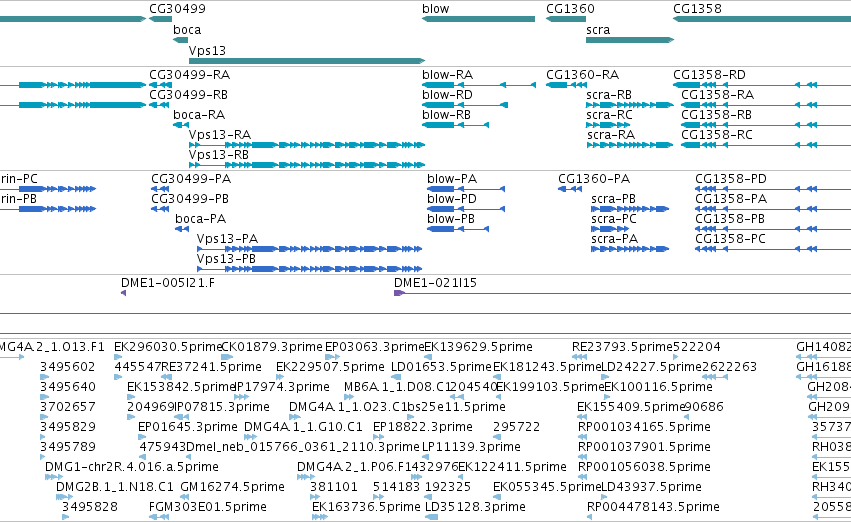Click the scra gene label

coord(598,30)
